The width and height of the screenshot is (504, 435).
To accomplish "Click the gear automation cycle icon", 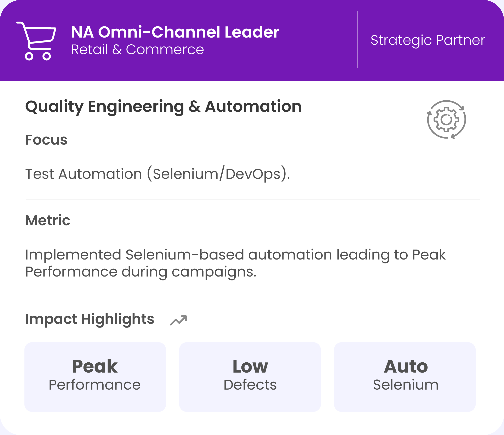I will point(446,119).
